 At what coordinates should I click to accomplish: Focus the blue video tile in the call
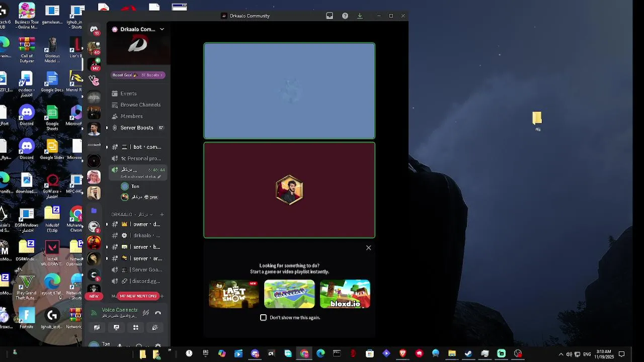point(289,90)
